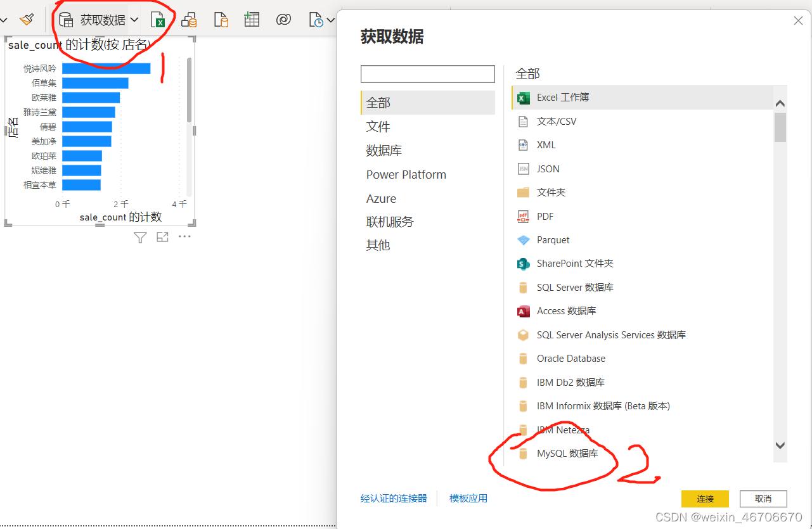This screenshot has height=529, width=812.
Task: Expand the Get Data dropdown arrow
Action: pos(134,20)
